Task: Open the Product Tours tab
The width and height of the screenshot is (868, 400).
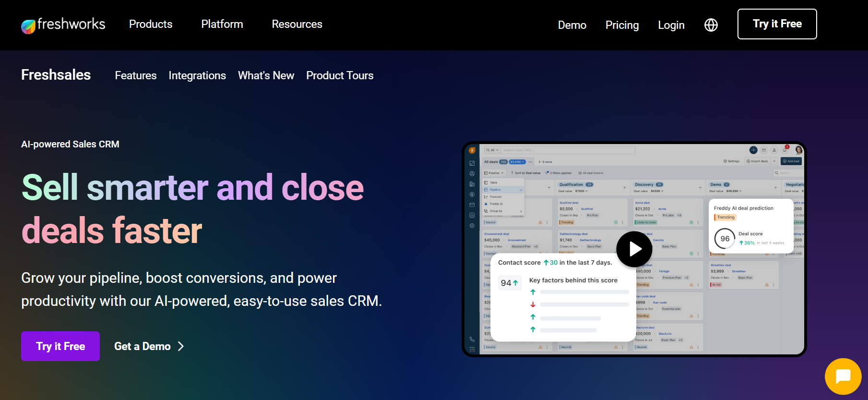Action: click(340, 75)
